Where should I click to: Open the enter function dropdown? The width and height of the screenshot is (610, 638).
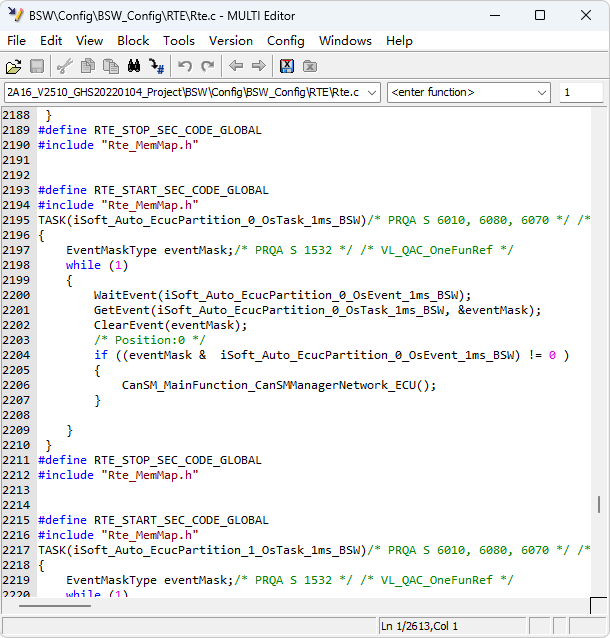coord(541,92)
